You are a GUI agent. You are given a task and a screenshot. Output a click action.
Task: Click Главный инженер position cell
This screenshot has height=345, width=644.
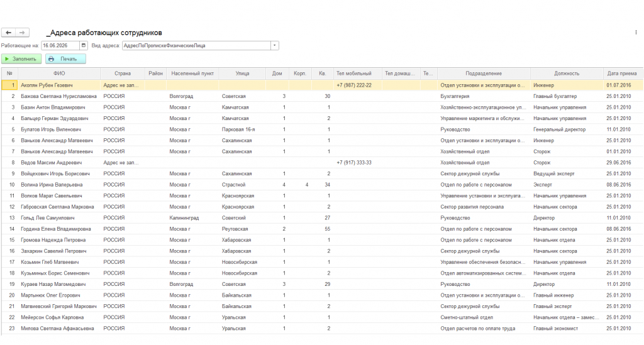click(567, 295)
